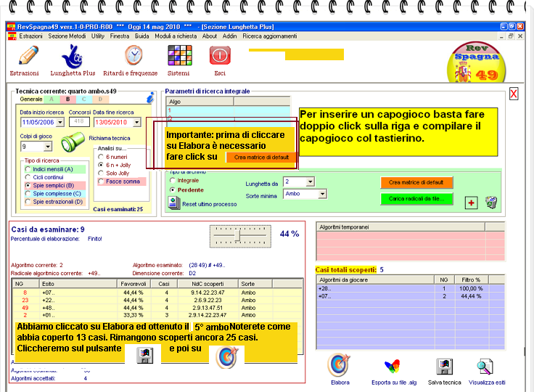The image size is (534, 392).
Task: Click the red plus add icon
Action: coord(471,203)
